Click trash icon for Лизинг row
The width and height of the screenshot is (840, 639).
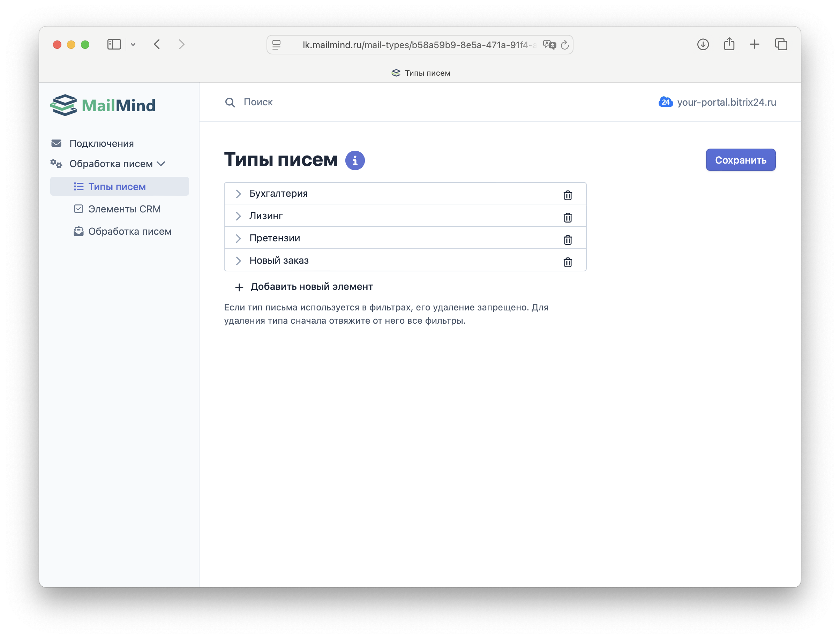click(567, 217)
